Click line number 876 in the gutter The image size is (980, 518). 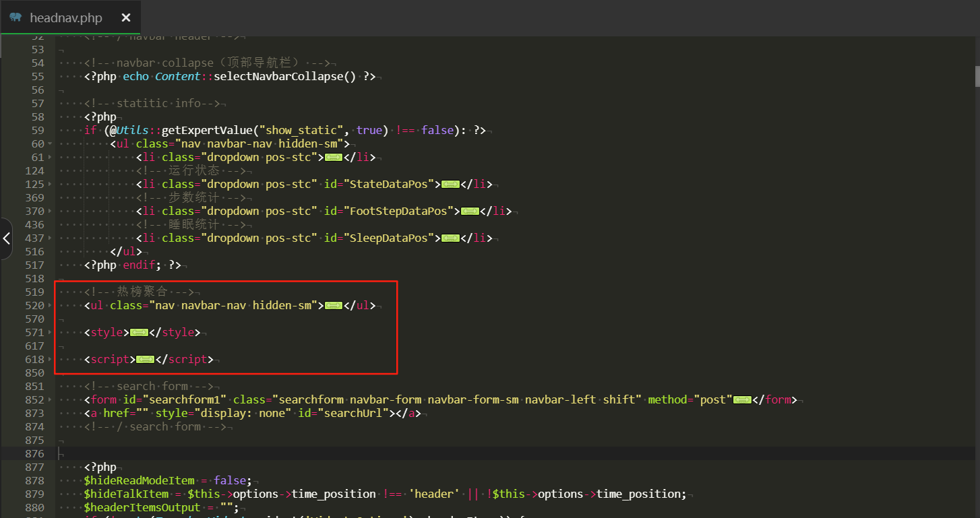[x=34, y=454]
